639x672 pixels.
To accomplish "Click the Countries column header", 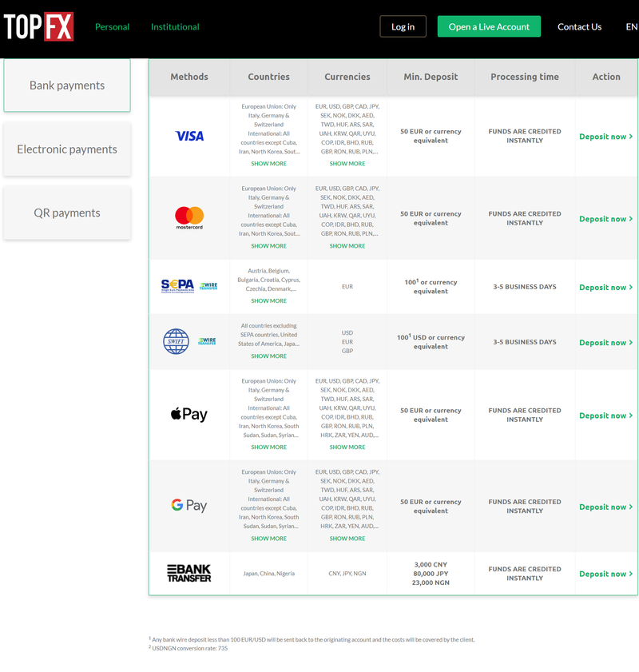I will coord(269,77).
